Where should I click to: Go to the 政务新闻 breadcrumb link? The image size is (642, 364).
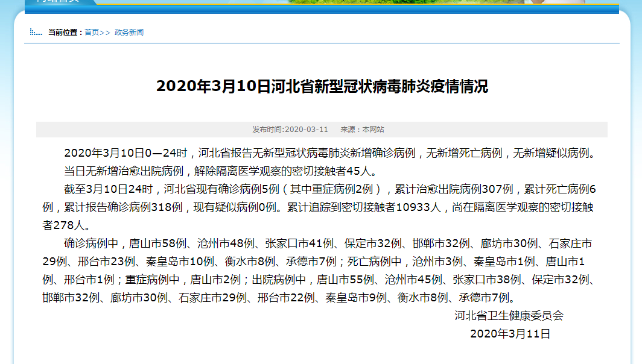(129, 33)
